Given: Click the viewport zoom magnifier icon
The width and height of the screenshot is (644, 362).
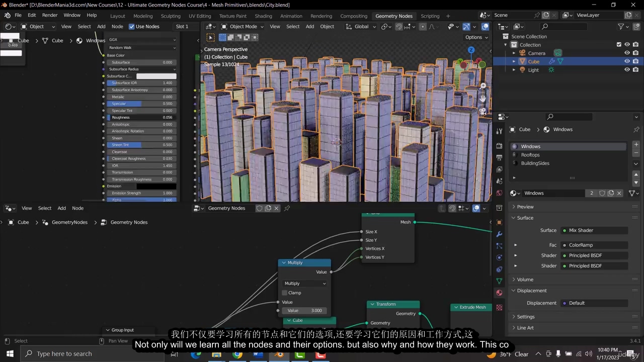Looking at the screenshot, I should click(483, 86).
